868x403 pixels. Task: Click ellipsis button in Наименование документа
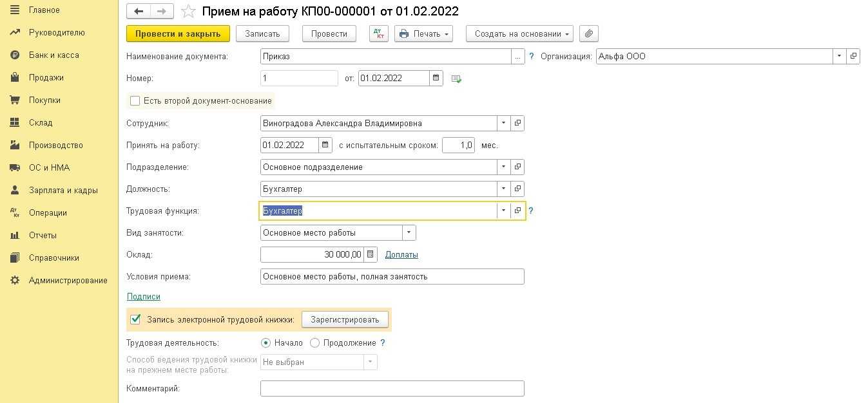point(518,57)
